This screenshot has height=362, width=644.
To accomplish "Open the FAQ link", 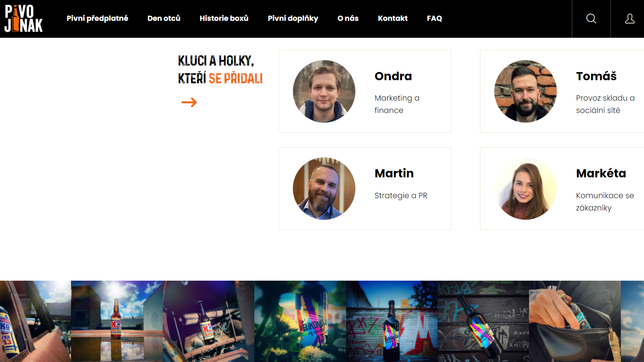I will (434, 19).
